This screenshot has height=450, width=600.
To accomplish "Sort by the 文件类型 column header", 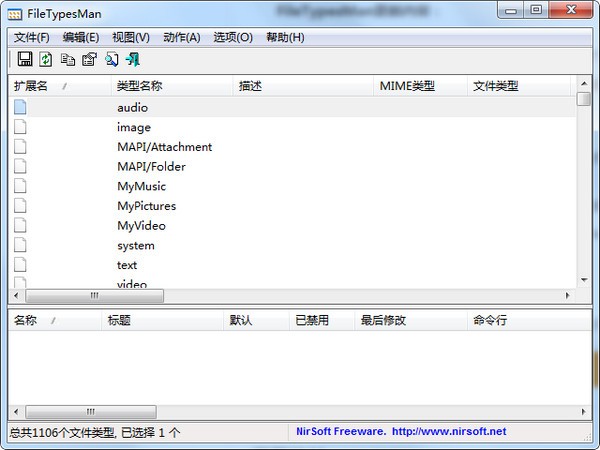I will [519, 86].
